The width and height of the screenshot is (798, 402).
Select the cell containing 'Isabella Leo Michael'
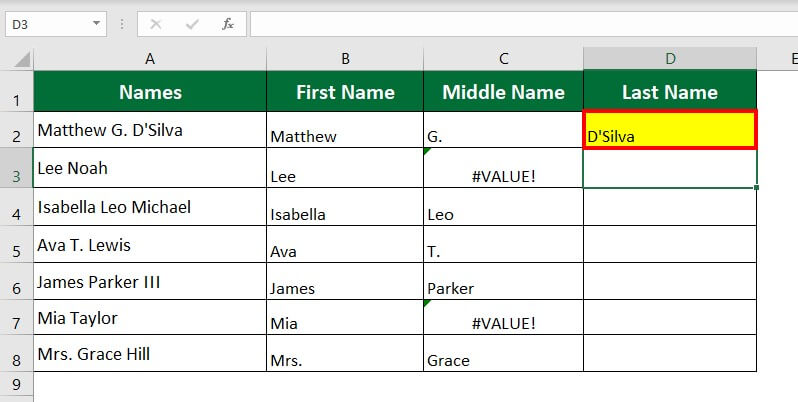tap(150, 207)
